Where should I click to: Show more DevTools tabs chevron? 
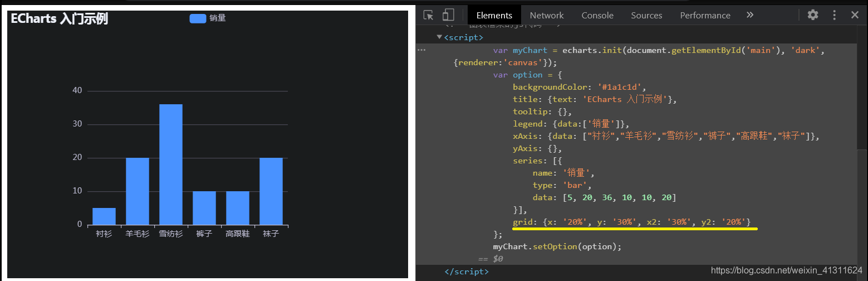pos(749,15)
